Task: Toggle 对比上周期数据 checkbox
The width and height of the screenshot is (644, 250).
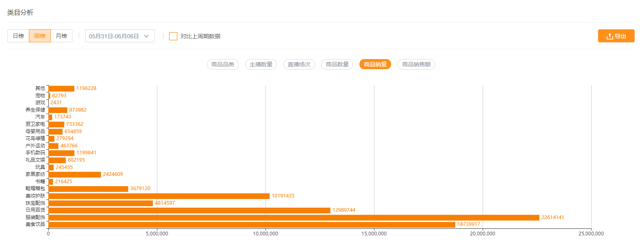Action: tap(173, 36)
